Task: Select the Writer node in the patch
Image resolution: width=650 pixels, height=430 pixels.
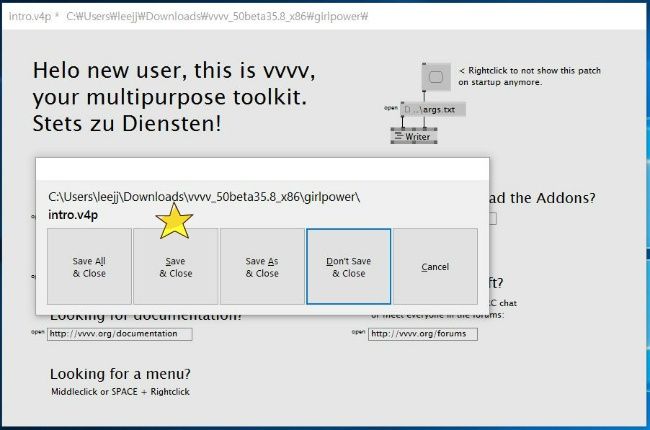Action: pos(414,136)
